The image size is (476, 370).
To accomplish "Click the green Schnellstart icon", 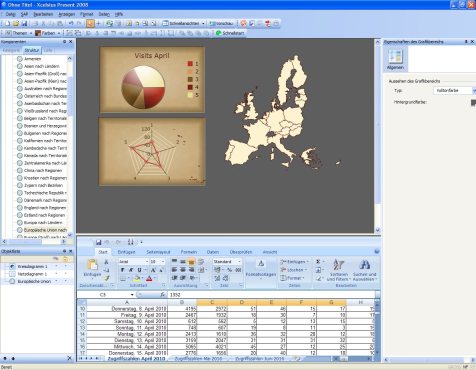I will point(219,33).
